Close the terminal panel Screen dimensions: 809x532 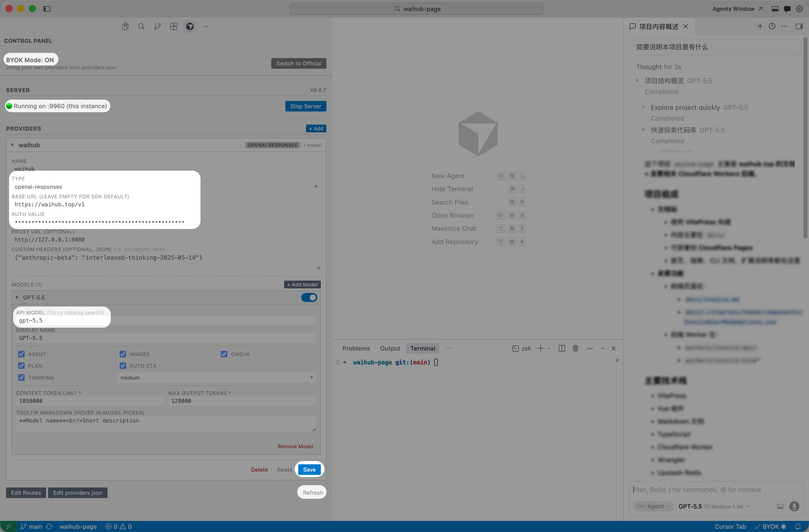click(x=614, y=349)
